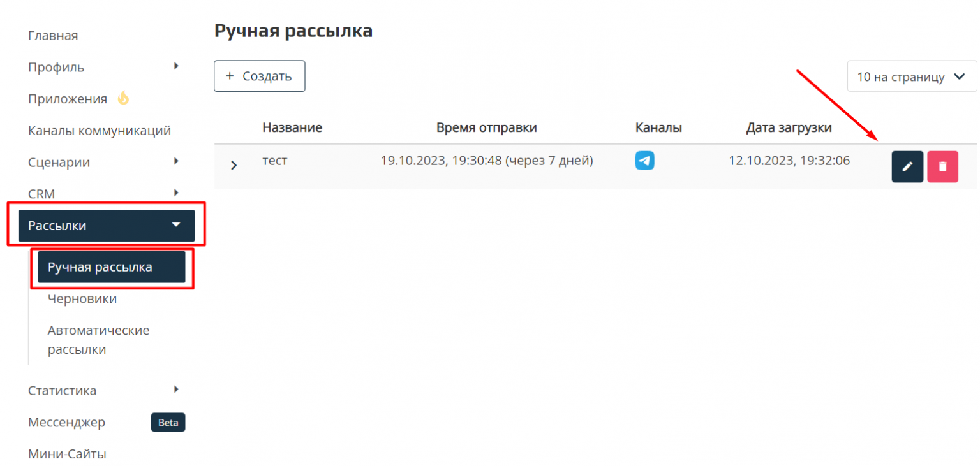The width and height of the screenshot is (980, 466).
Task: Expand the Профиль submenu arrow
Action: pos(176,66)
